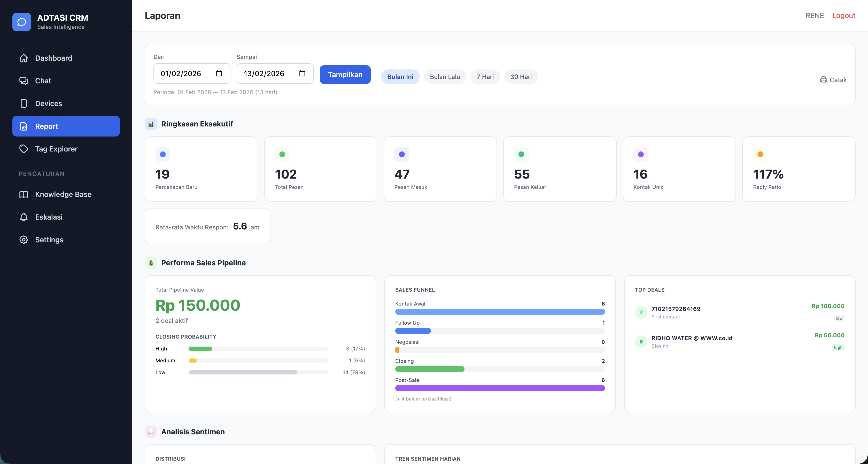868x464 pixels.
Task: Open the Sampai date calendar picker
Action: (302, 73)
